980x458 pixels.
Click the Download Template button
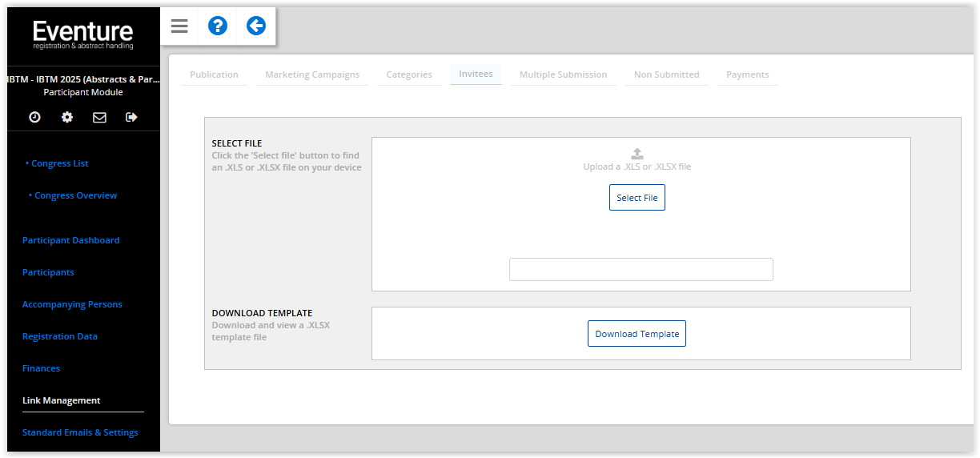637,334
